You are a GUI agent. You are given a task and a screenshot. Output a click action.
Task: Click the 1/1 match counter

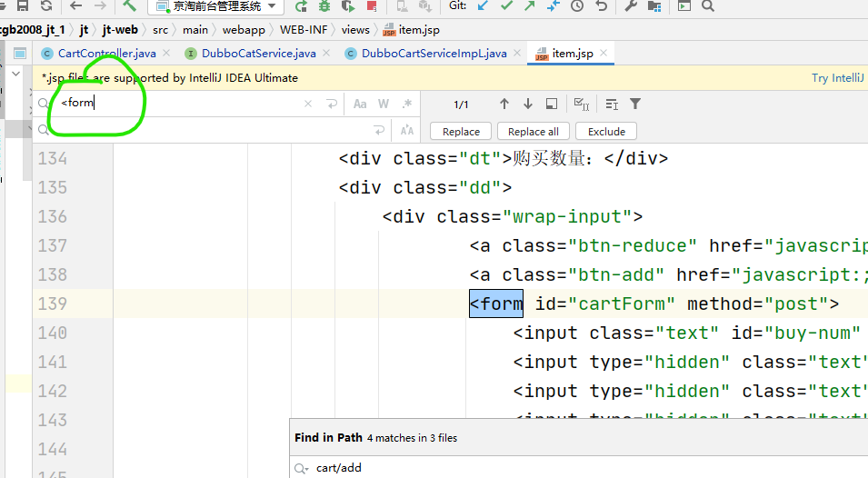click(x=461, y=104)
